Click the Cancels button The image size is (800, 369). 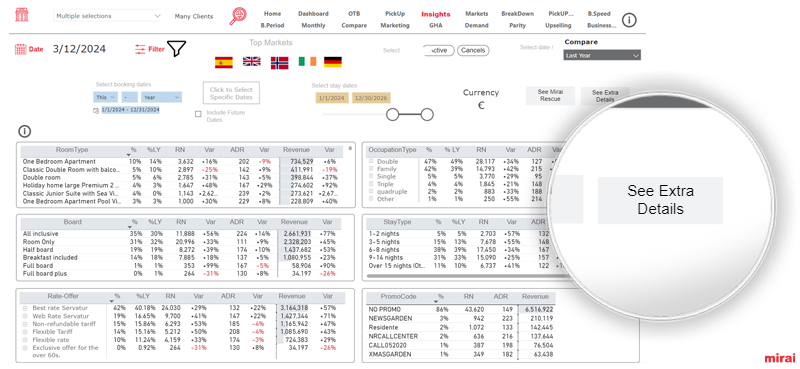(x=473, y=51)
